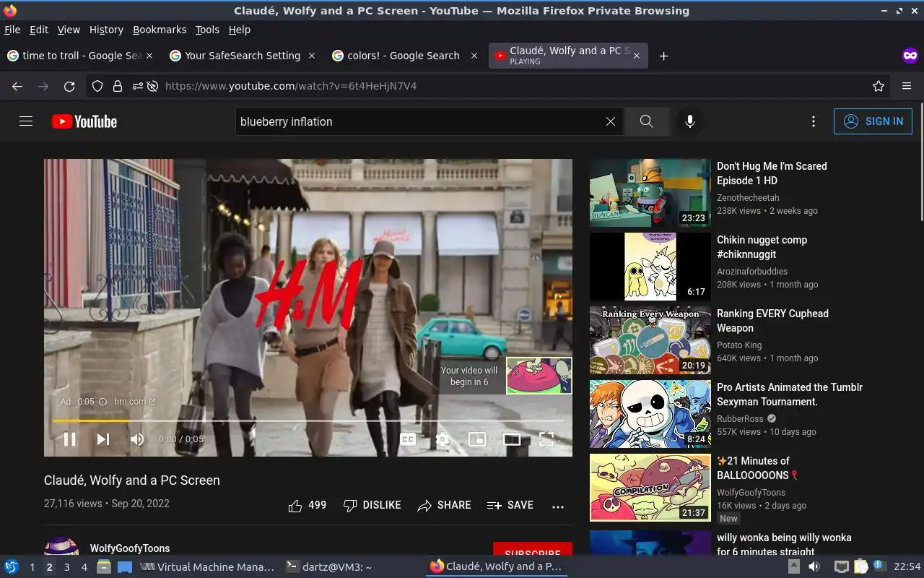Go to YouTube home via logo
Image resolution: width=924 pixels, height=578 pixels.
pyautogui.click(x=84, y=121)
